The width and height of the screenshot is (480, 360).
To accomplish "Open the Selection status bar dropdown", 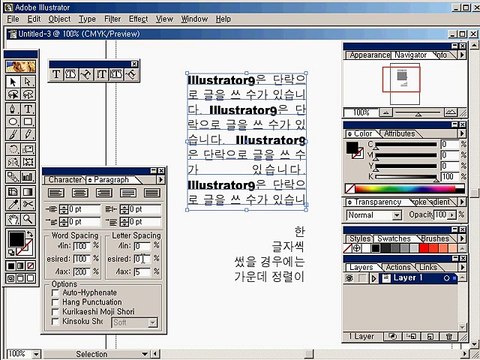I will pos(145,354).
